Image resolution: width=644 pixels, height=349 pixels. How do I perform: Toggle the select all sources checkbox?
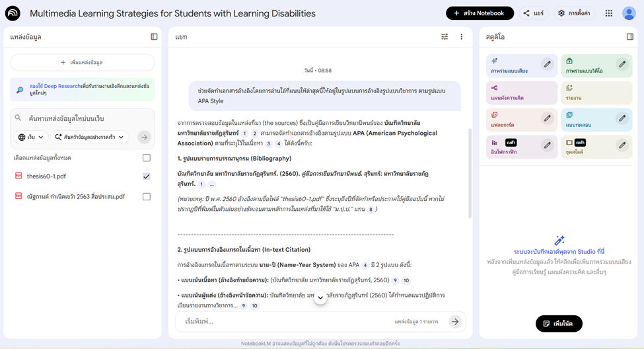coord(147,158)
